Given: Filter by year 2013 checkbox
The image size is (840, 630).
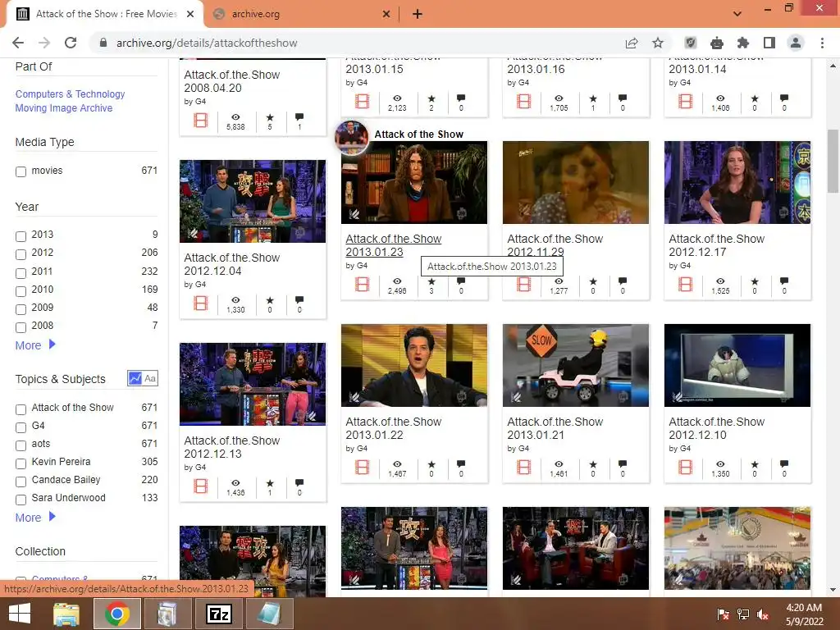Looking at the screenshot, I should [x=21, y=236].
